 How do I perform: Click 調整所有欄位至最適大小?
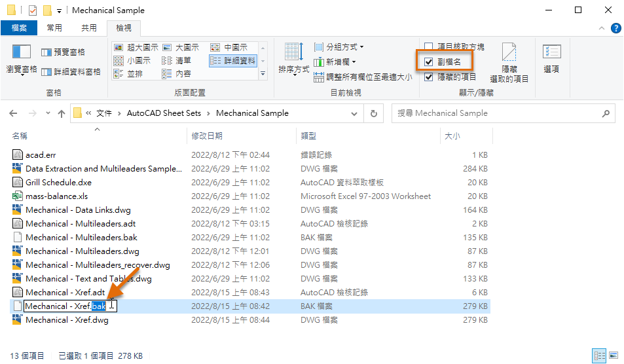pyautogui.click(x=363, y=77)
